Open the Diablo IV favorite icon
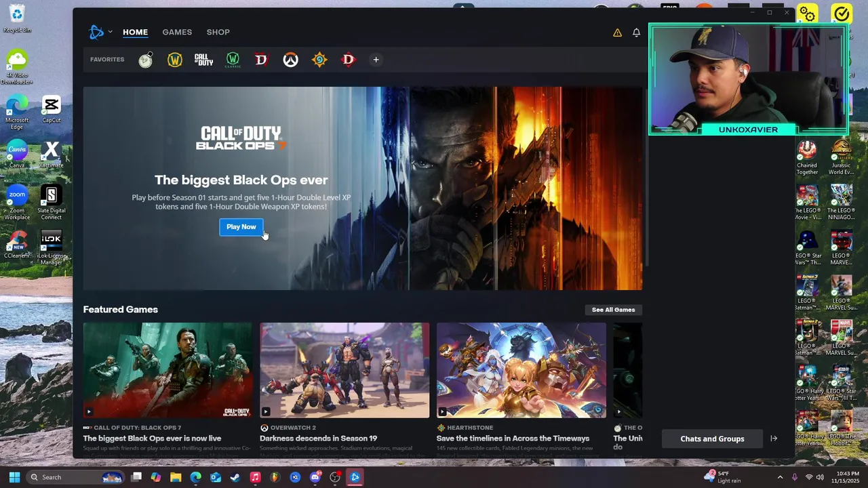 tap(261, 60)
